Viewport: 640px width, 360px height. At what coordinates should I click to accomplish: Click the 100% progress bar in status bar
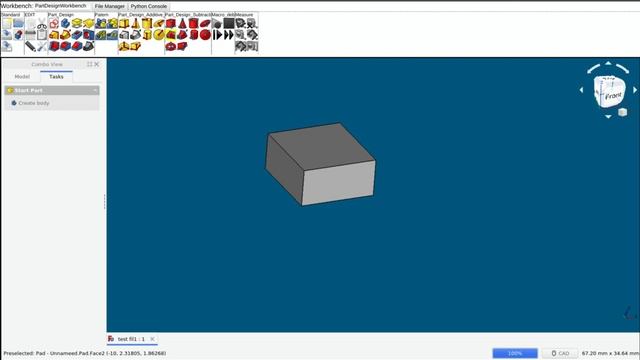click(x=515, y=353)
